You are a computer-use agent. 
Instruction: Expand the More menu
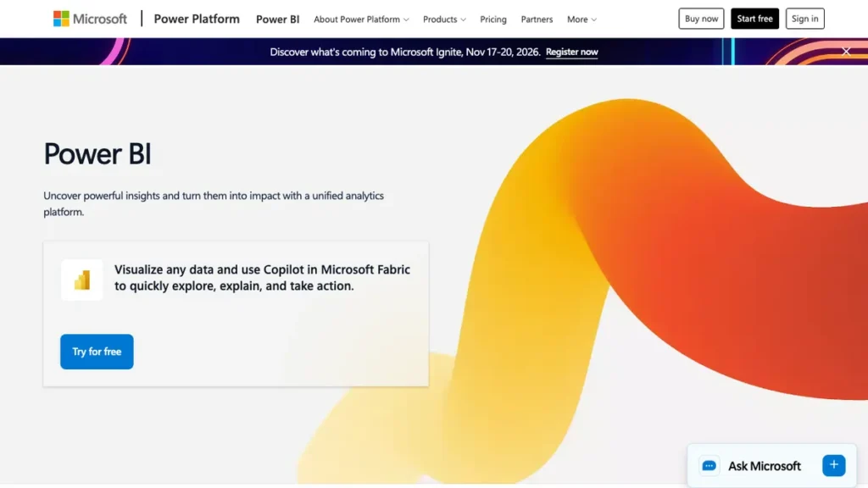click(x=581, y=19)
